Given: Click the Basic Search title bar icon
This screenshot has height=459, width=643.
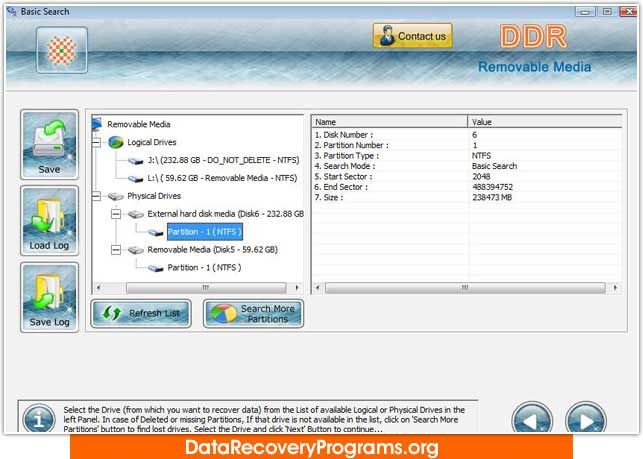Looking at the screenshot, I should (11, 11).
